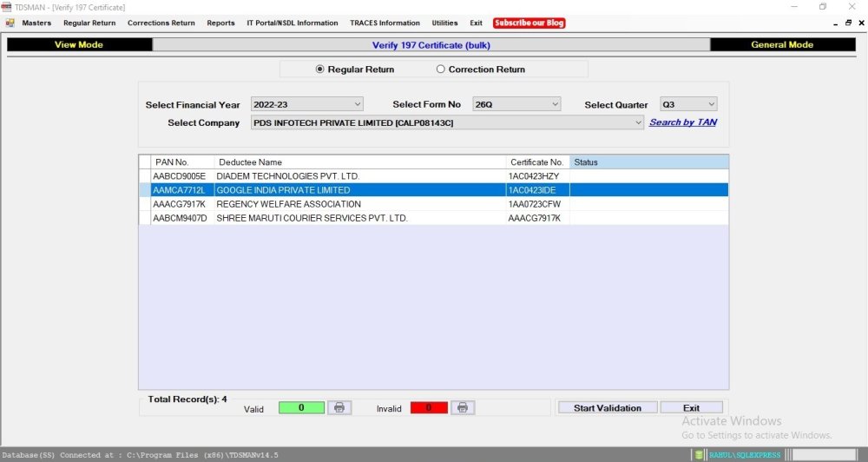Click PAN cell AABCD9005E
The image size is (868, 462).
point(182,176)
